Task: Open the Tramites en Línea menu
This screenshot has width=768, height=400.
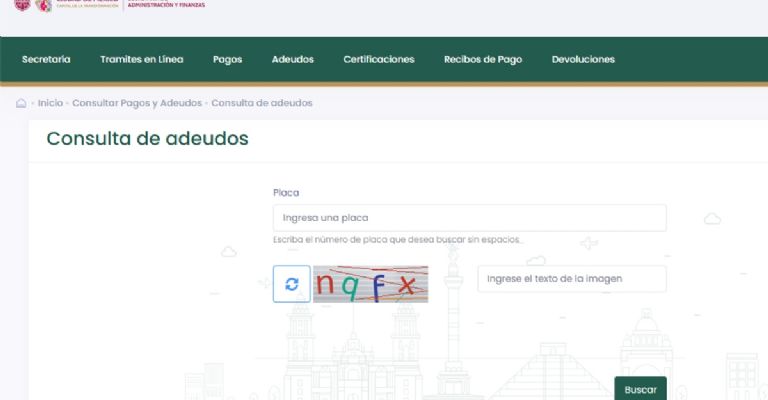Action: tap(142, 59)
